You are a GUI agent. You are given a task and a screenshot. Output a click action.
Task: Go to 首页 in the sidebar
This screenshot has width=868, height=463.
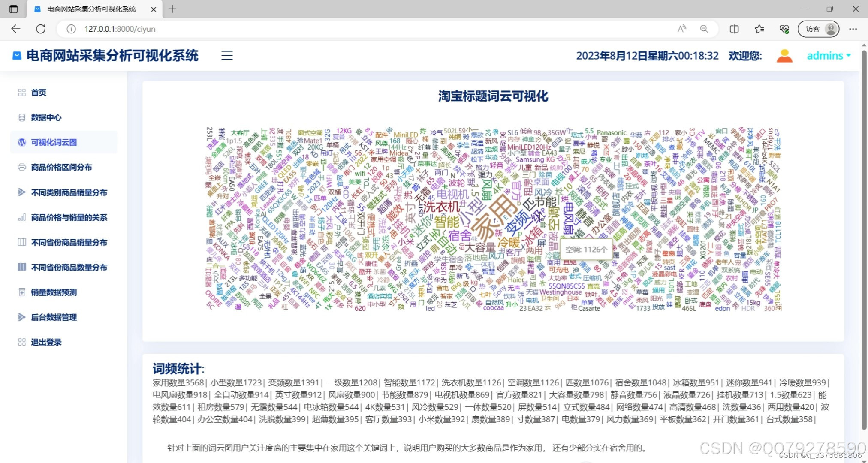pyautogui.click(x=39, y=93)
